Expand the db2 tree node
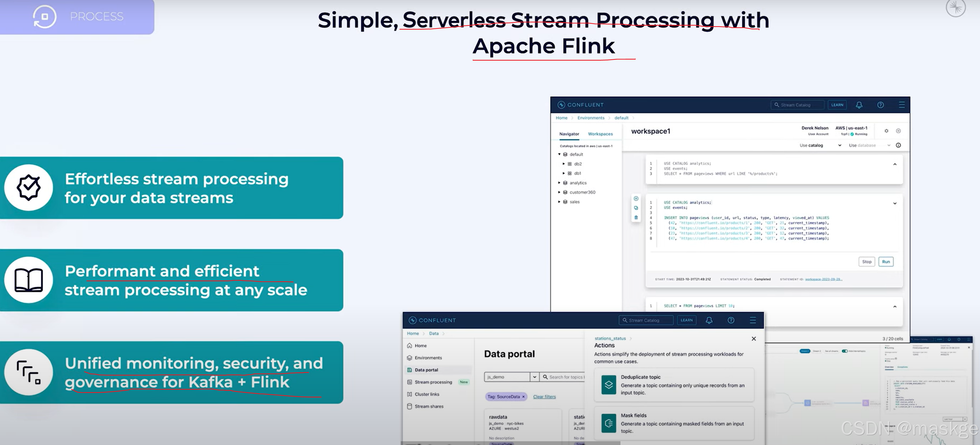This screenshot has width=980, height=445. [x=564, y=164]
